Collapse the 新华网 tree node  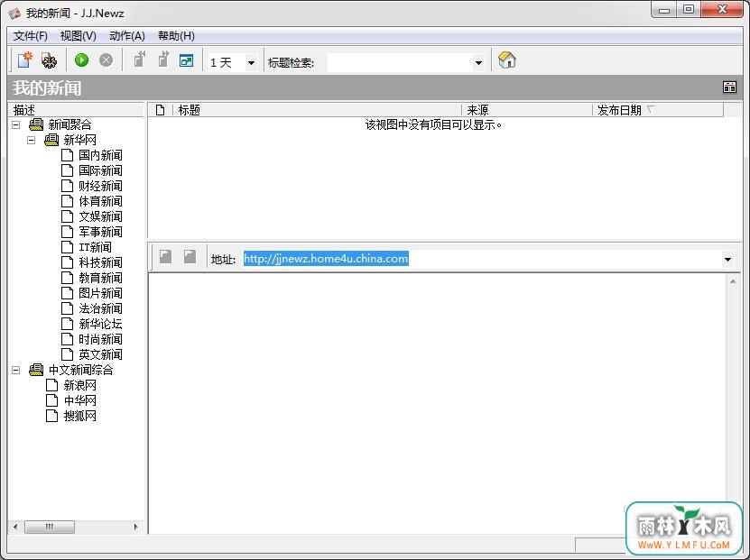pos(31,140)
